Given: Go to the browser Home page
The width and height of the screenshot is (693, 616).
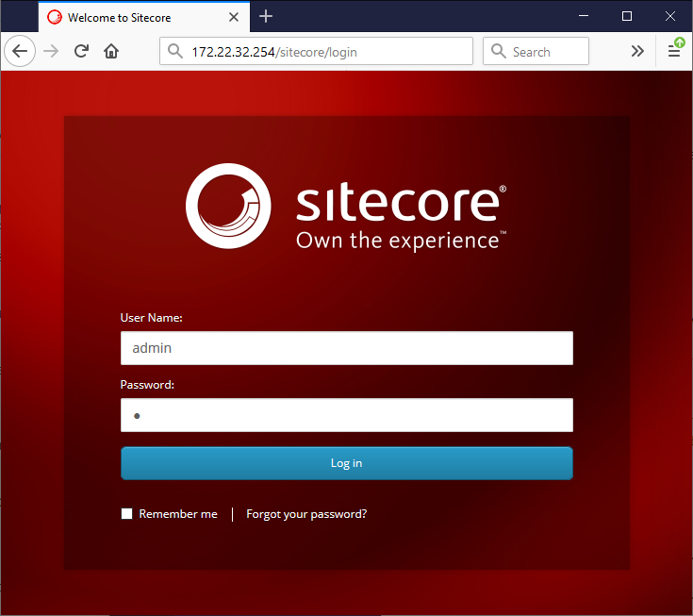Looking at the screenshot, I should coord(111,52).
